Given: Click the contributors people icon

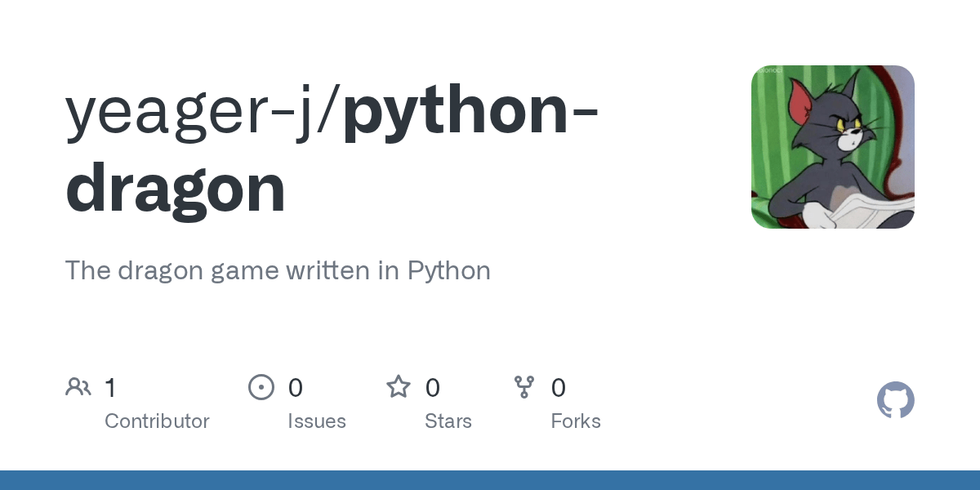Looking at the screenshot, I should [78, 387].
